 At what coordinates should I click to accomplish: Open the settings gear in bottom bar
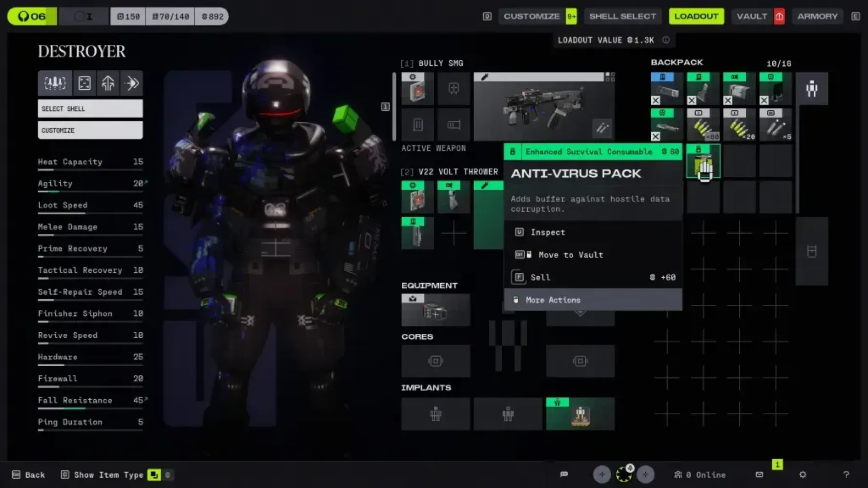(803, 474)
